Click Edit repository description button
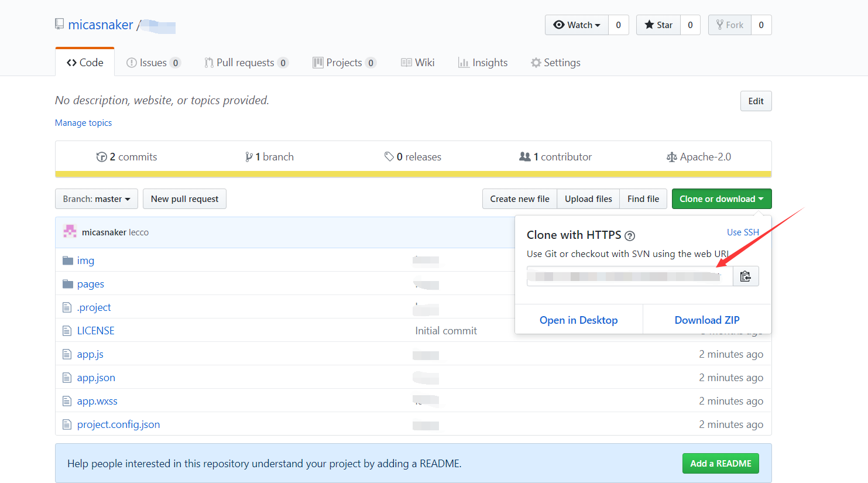This screenshot has height=483, width=868. (756, 101)
